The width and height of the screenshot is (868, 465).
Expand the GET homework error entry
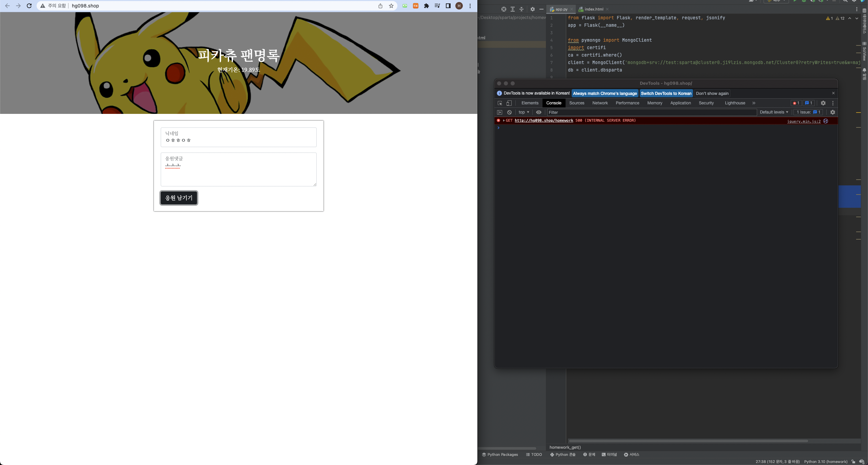pyautogui.click(x=504, y=121)
